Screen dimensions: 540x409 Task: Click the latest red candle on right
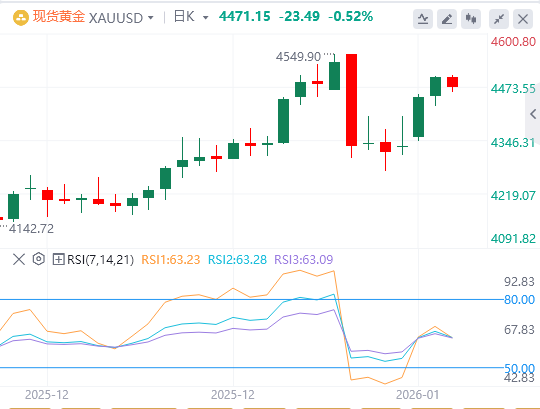tap(453, 82)
